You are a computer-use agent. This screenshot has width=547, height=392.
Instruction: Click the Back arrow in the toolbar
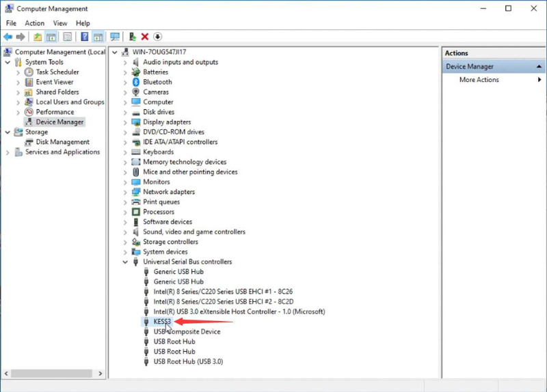click(8, 37)
